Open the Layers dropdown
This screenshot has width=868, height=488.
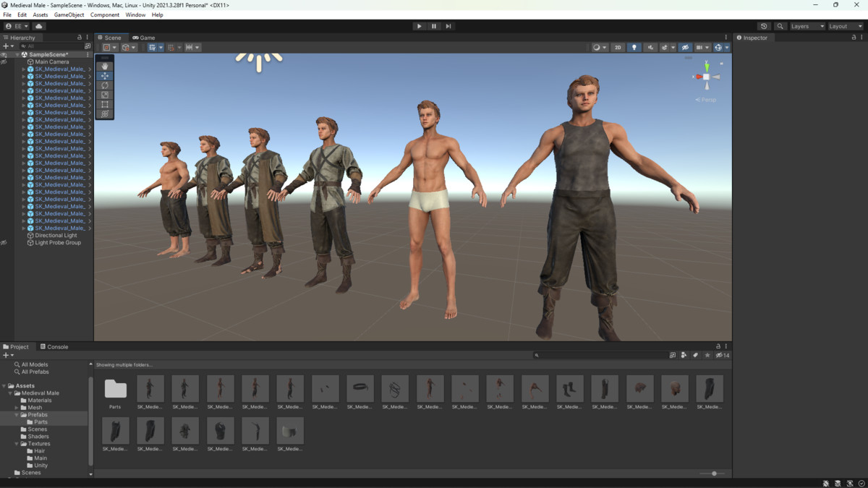pos(807,26)
